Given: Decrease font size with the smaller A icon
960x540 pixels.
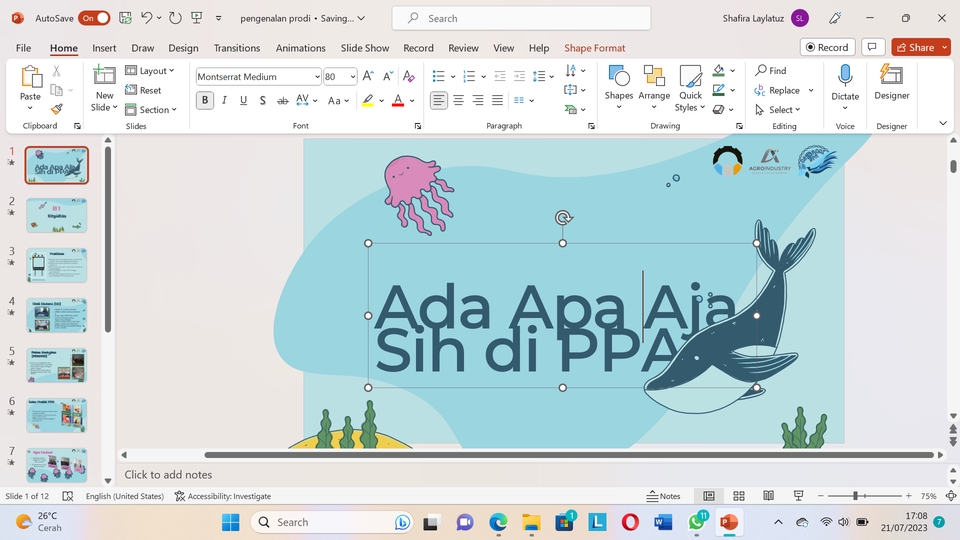Looking at the screenshot, I should [x=388, y=76].
